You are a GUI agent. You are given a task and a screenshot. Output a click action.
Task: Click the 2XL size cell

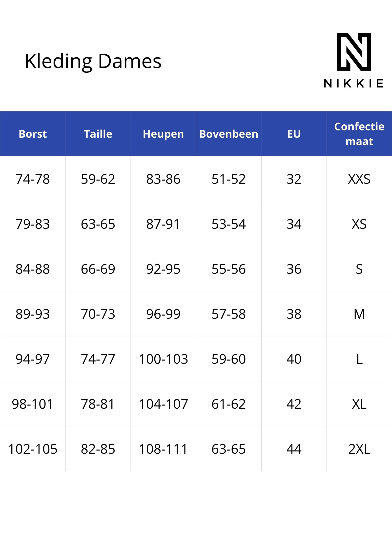click(x=359, y=449)
